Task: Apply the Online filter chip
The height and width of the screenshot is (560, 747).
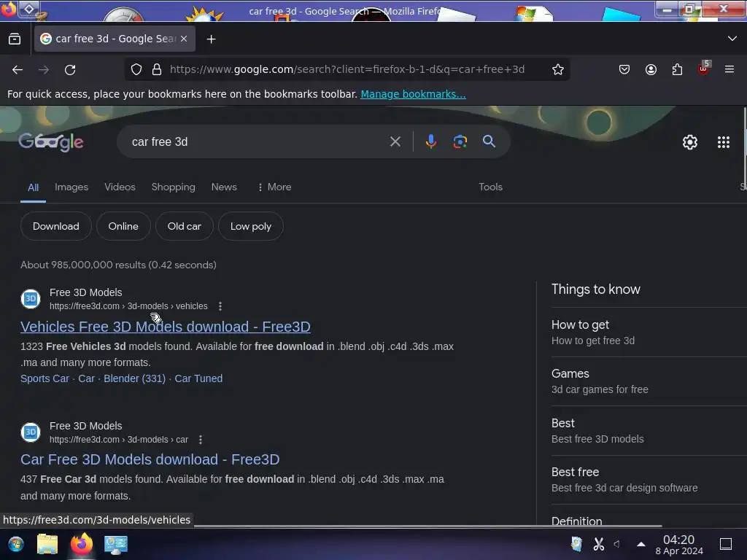Action: pos(123,226)
